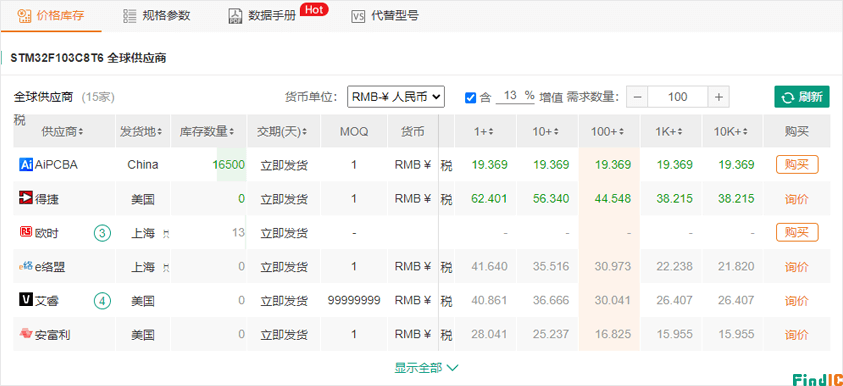Click the Hot badge on 数据手册

point(314,9)
